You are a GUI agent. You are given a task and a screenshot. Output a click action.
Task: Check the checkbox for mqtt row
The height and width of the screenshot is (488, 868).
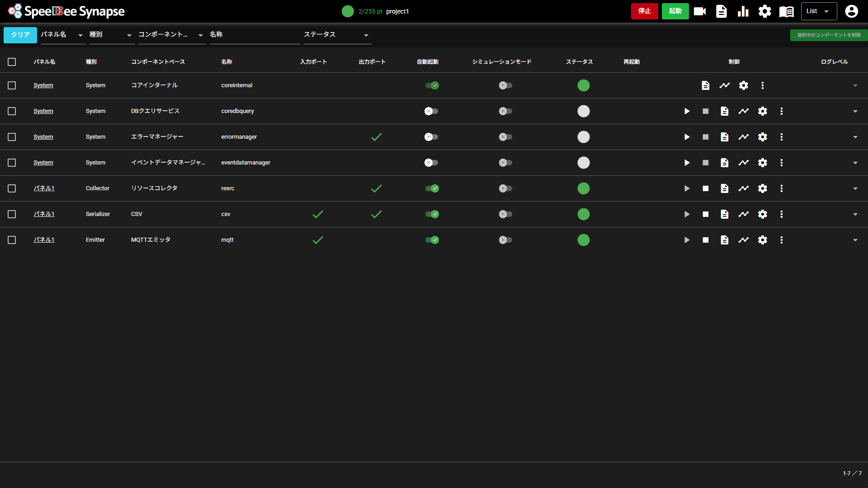click(12, 240)
